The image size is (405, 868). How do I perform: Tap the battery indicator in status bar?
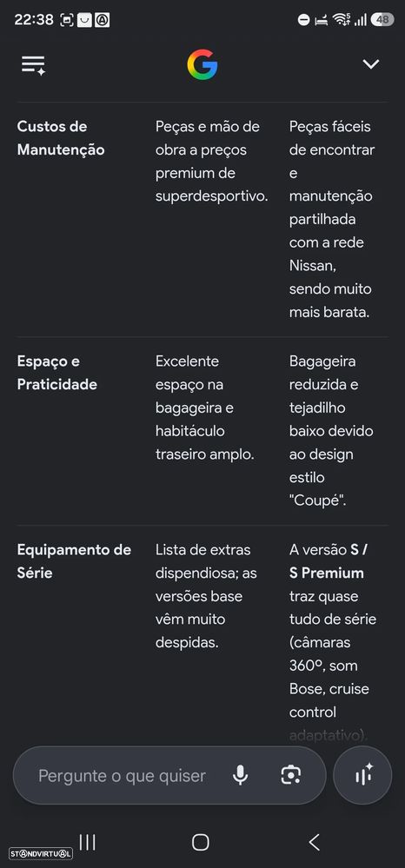[382, 20]
